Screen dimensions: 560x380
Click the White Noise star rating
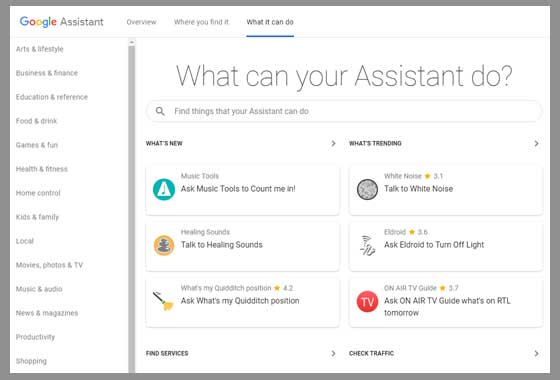tap(434, 176)
